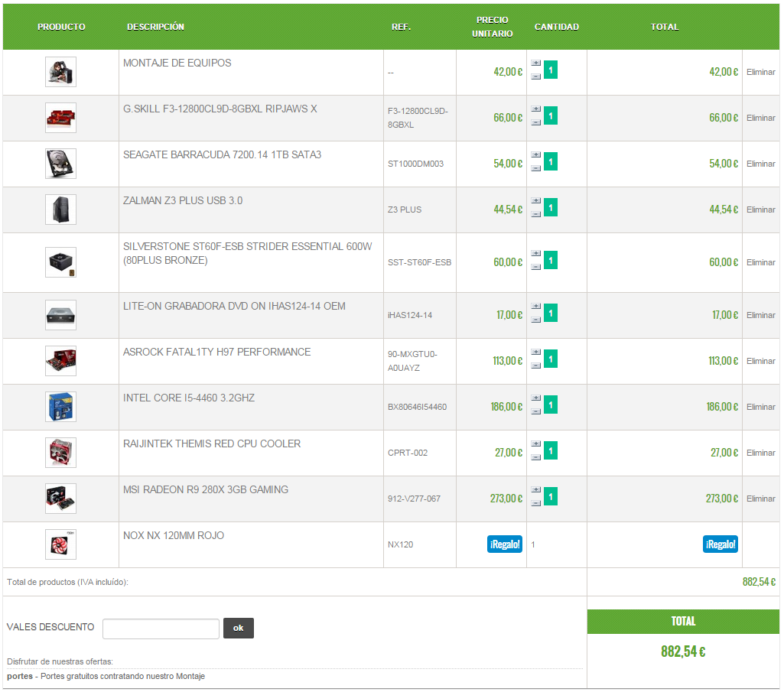Increase quantity of Intel Core i5-4460
The height and width of the screenshot is (692, 784).
click(x=536, y=398)
